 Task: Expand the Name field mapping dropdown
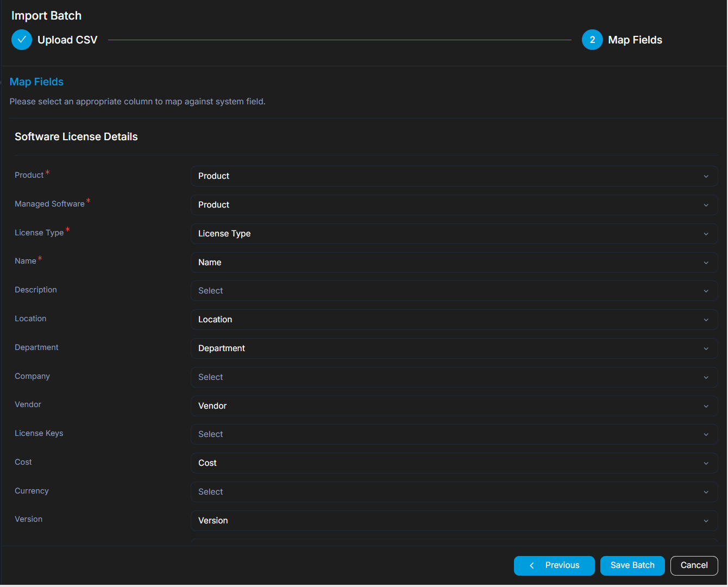pyautogui.click(x=454, y=263)
